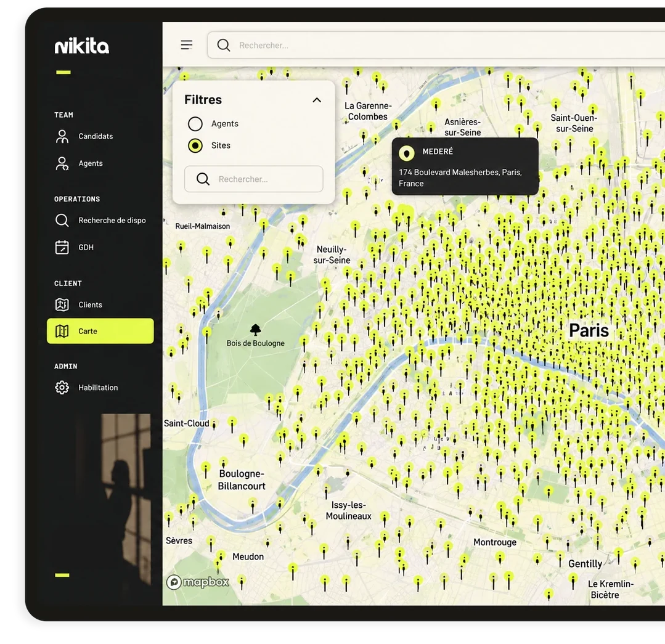This screenshot has height=644, width=665.
Task: Select the Agents filter radio button
Action: click(x=195, y=124)
